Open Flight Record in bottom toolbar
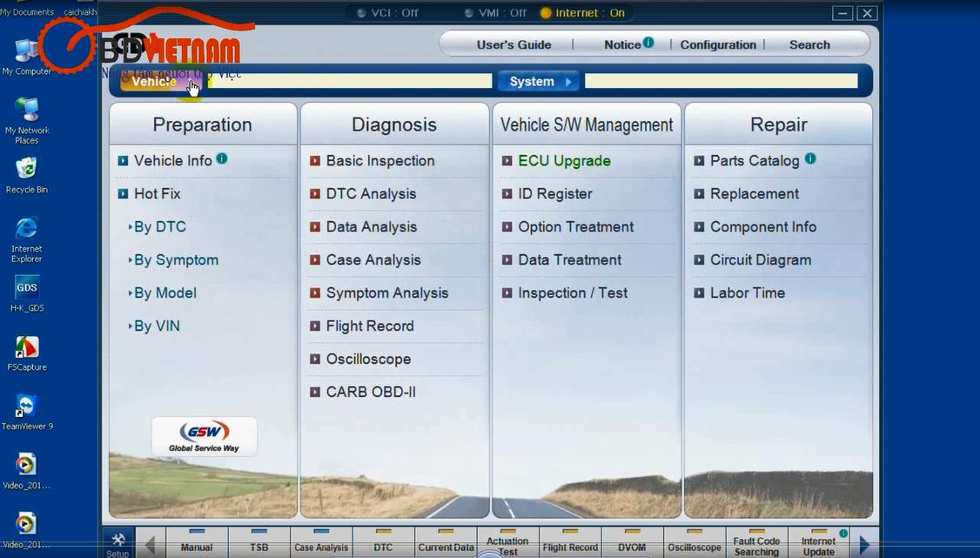980x558 pixels. click(570, 542)
